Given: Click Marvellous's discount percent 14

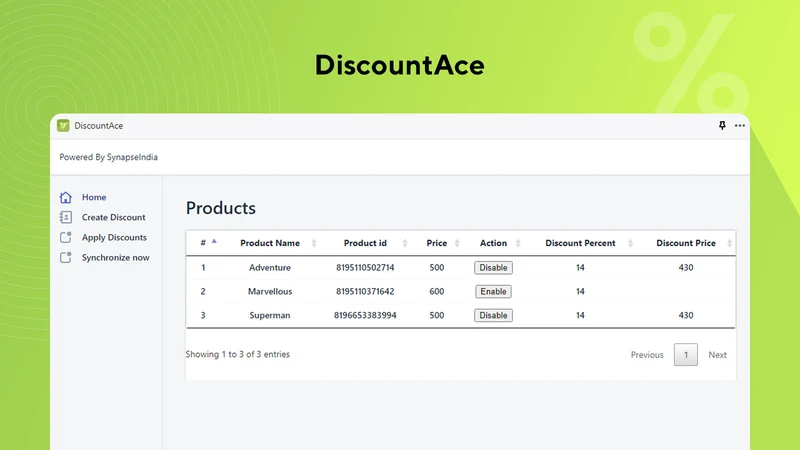Looking at the screenshot, I should [580, 291].
